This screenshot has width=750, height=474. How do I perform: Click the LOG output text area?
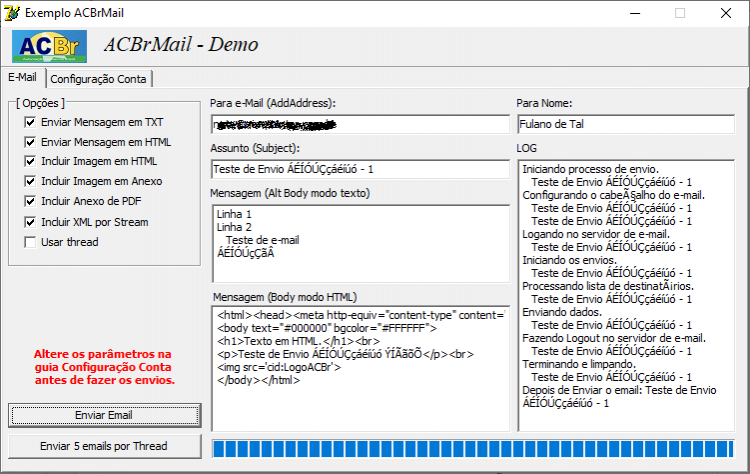click(x=626, y=296)
